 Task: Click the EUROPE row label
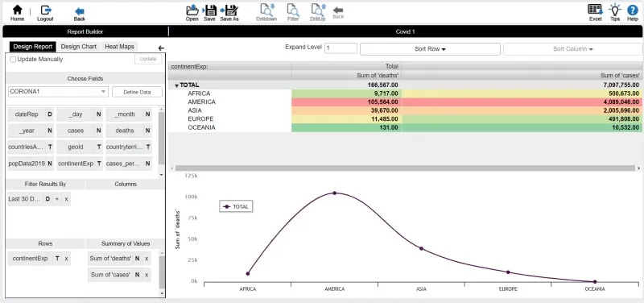point(200,119)
